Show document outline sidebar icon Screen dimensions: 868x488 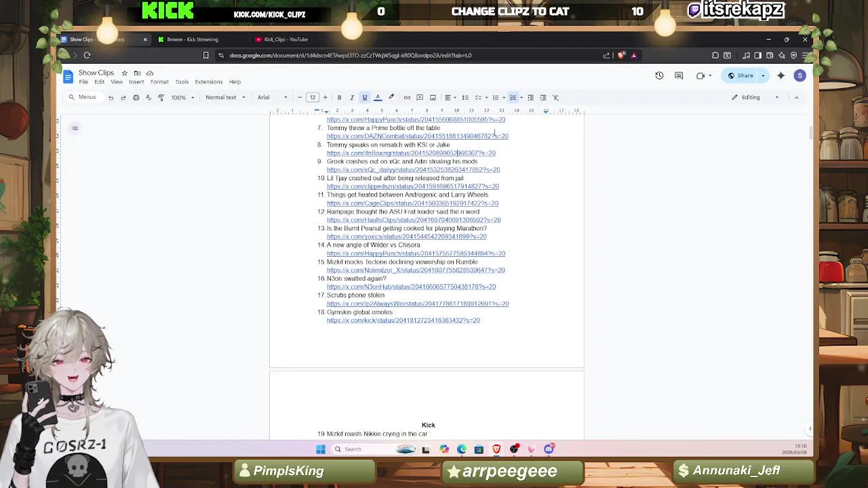[75, 128]
